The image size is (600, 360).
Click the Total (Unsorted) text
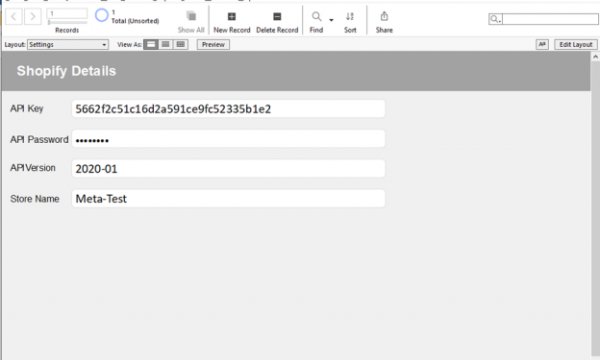135,21
